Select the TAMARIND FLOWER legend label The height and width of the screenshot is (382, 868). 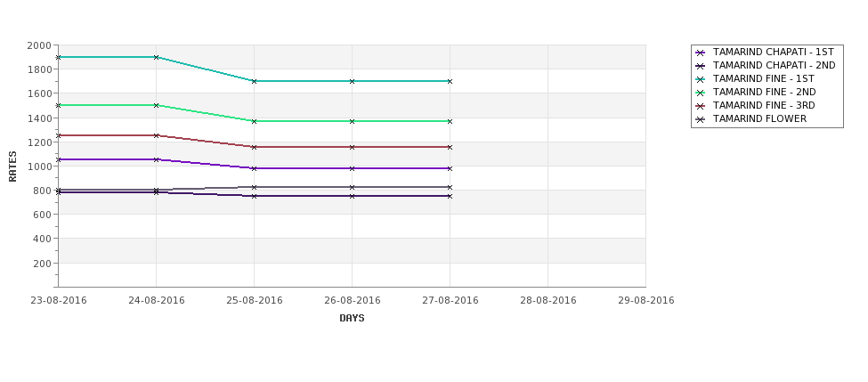pos(759,119)
